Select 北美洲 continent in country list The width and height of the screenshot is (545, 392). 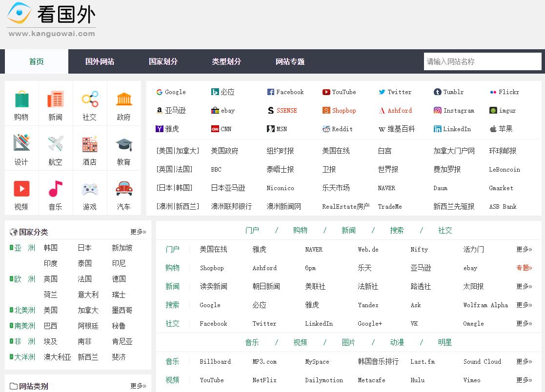pyautogui.click(x=25, y=311)
